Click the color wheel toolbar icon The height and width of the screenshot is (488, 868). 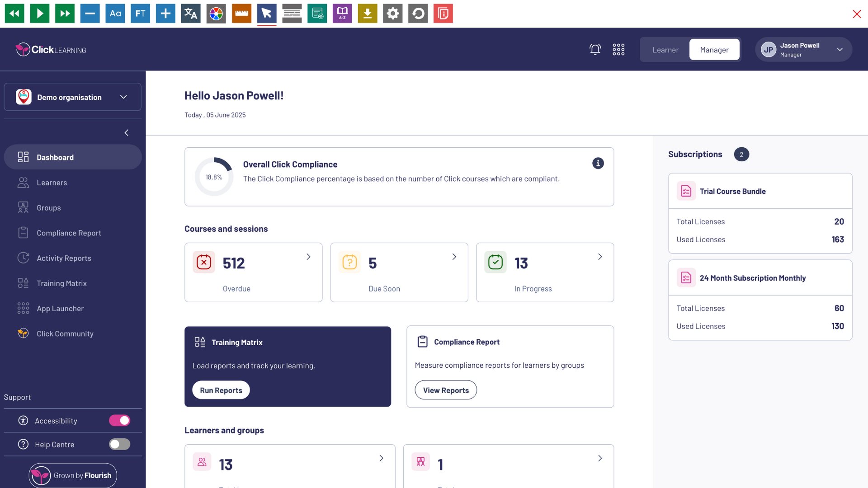216,14
